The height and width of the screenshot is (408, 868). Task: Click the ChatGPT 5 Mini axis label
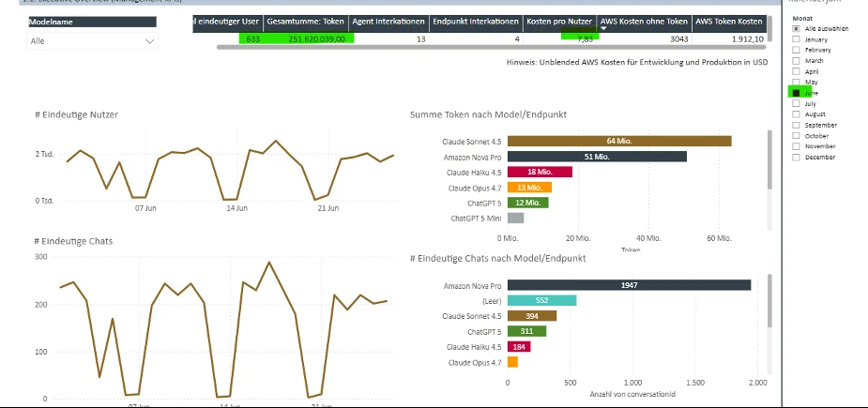(x=476, y=219)
